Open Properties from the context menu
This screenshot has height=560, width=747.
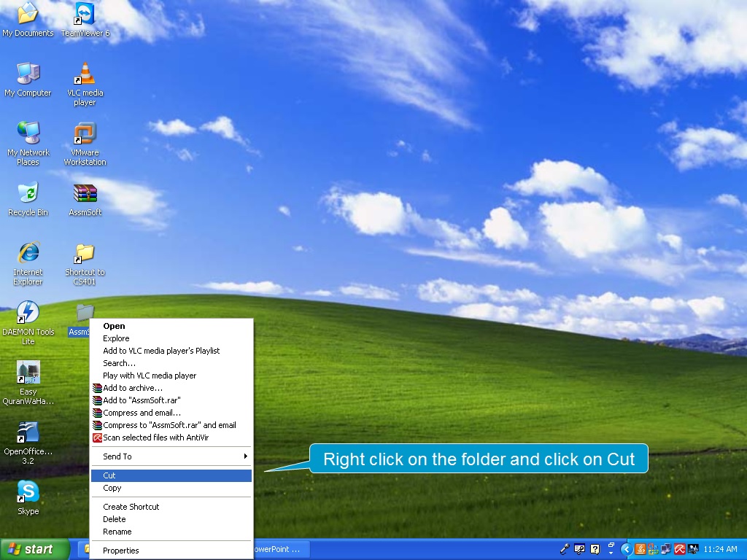point(171,551)
